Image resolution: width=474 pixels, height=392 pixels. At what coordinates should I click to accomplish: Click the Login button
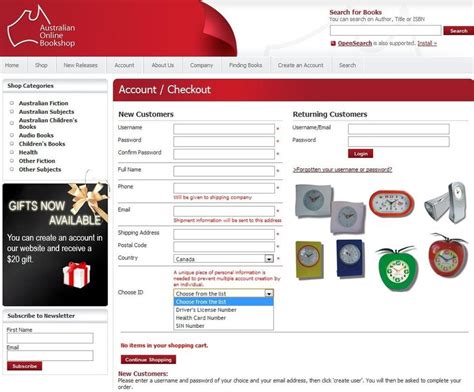360,153
